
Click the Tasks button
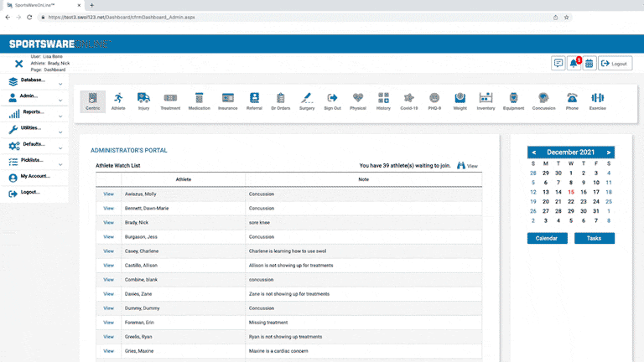pyautogui.click(x=595, y=238)
